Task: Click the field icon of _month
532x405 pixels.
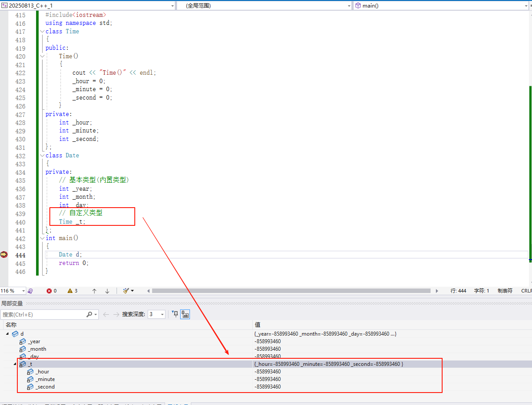Action: pos(22,349)
